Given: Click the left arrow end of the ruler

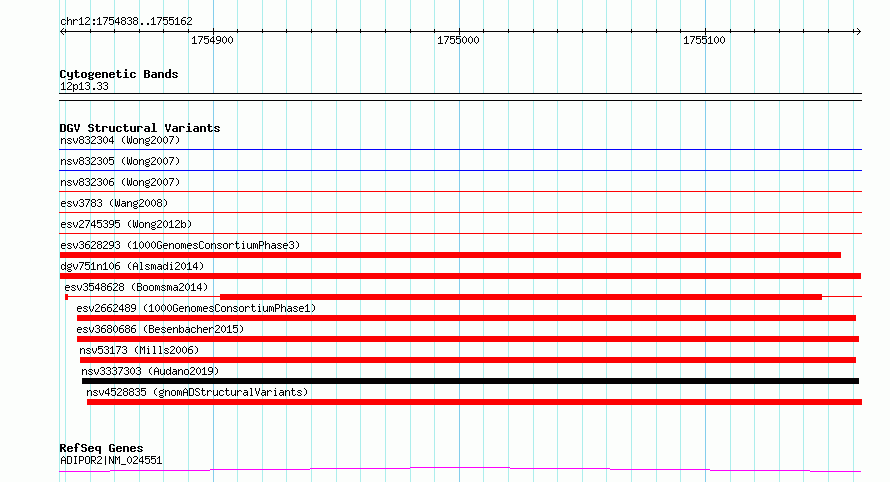Looking at the screenshot, I should pyautogui.click(x=63, y=32).
